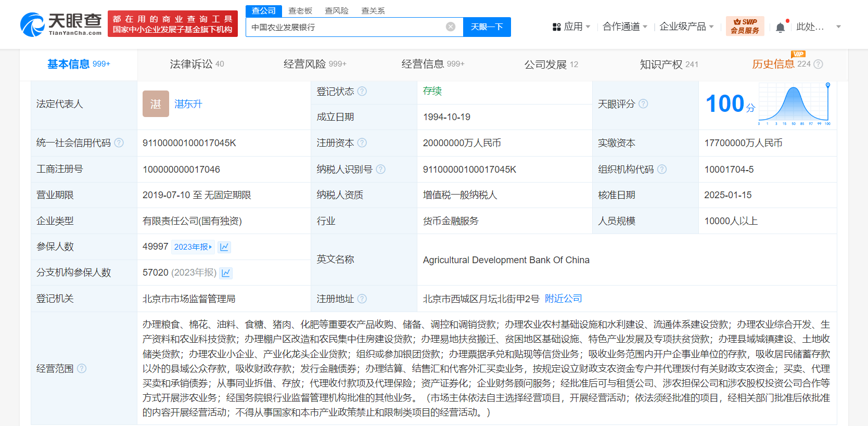Screen dimensions: 868x426
Task: Switch to the 法律诉讼 tab
Action: pos(197,64)
